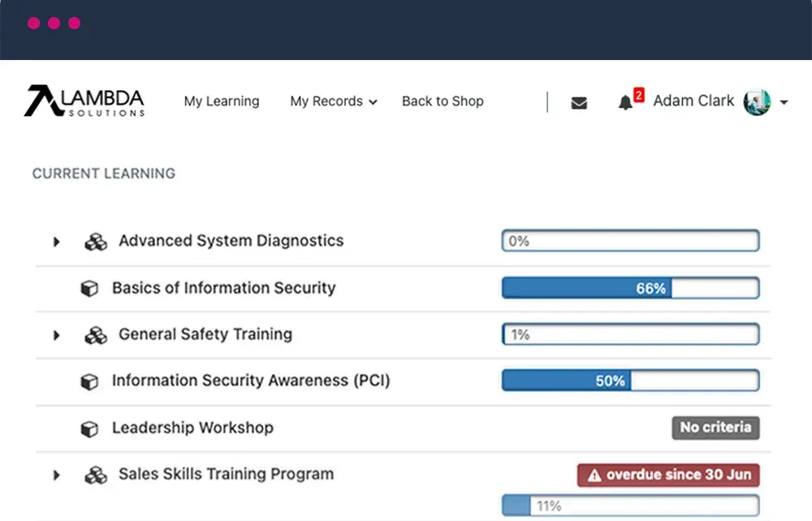This screenshot has width=812, height=521.
Task: Click the Adam Clark user name
Action: tap(693, 101)
